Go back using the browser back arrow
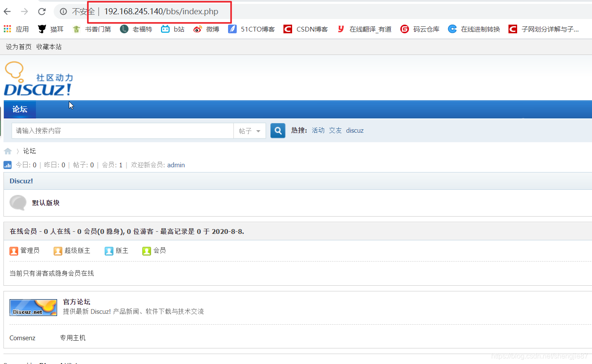 tap(7, 12)
